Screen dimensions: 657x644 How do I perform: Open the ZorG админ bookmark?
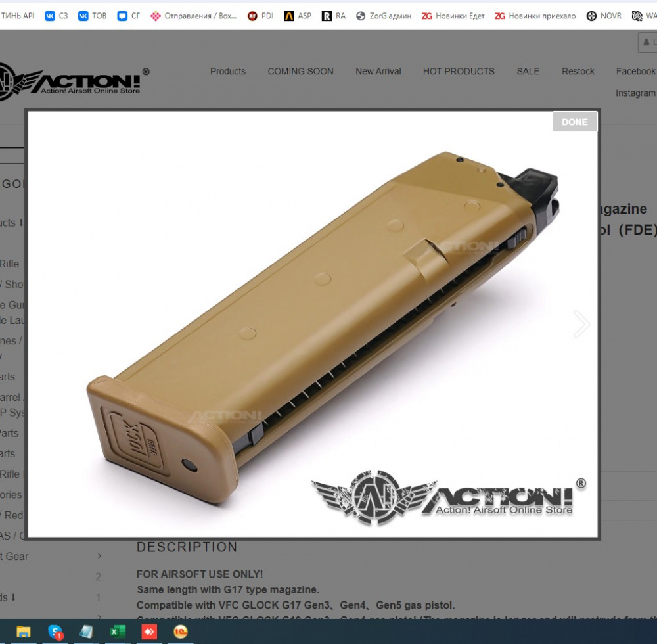pos(384,16)
